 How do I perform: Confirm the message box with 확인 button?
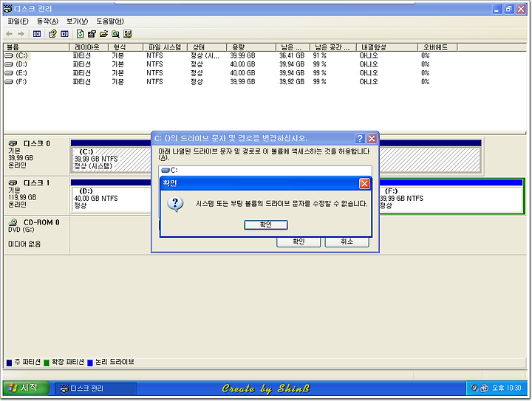click(x=266, y=225)
